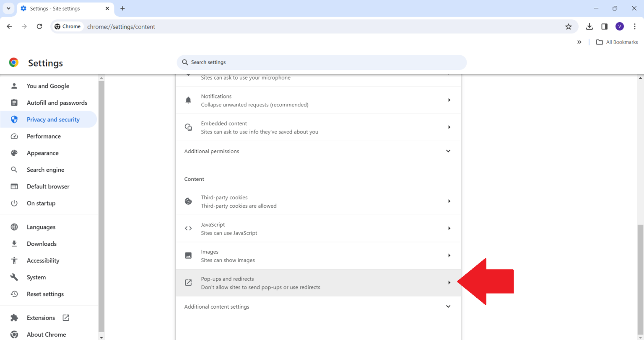
Task: Click the Pop-ups and redirects icon
Action: click(x=188, y=282)
